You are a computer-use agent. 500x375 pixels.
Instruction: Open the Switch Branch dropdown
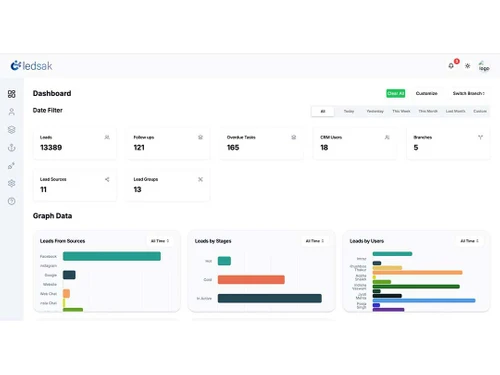(x=468, y=93)
